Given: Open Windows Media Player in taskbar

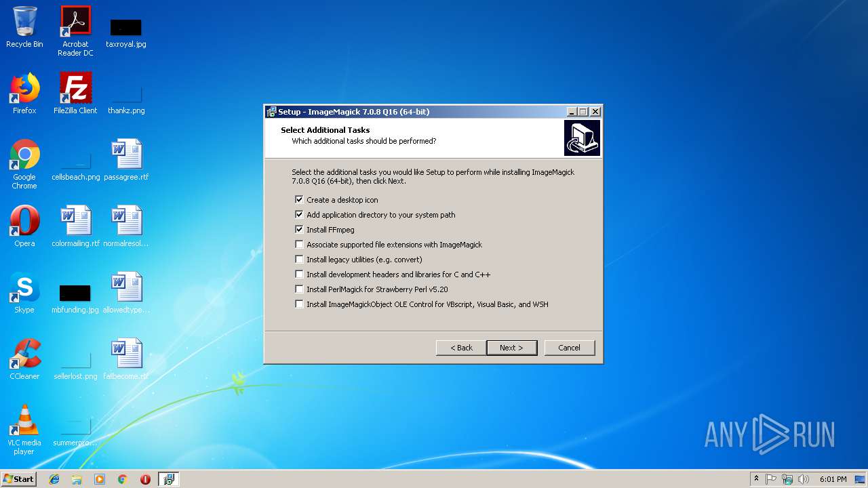Looking at the screenshot, I should pos(100,479).
